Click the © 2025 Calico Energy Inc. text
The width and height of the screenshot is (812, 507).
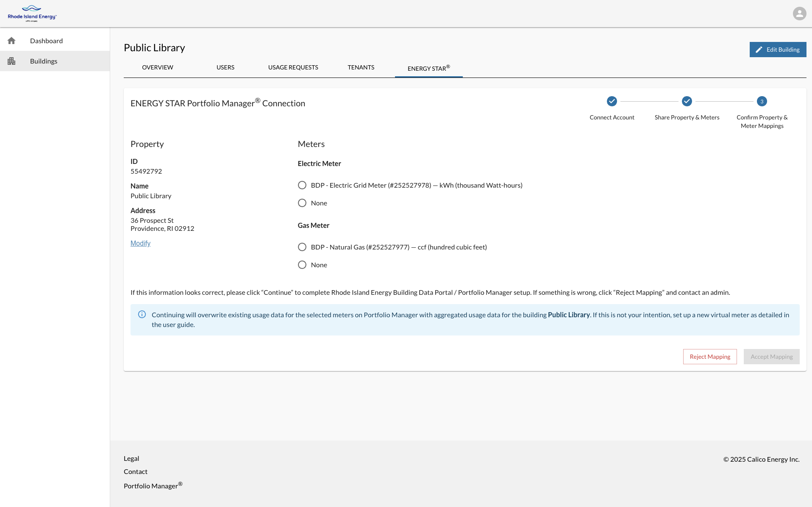coord(761,459)
